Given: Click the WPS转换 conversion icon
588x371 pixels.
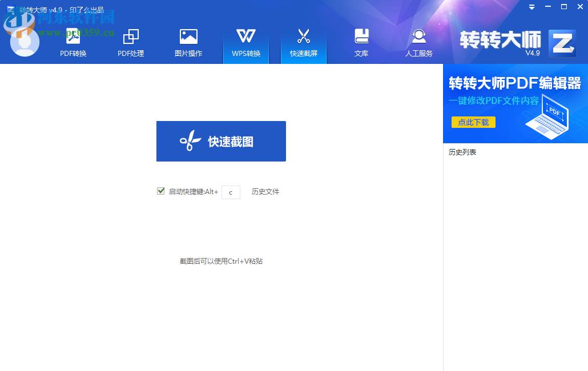Looking at the screenshot, I should 245,35.
